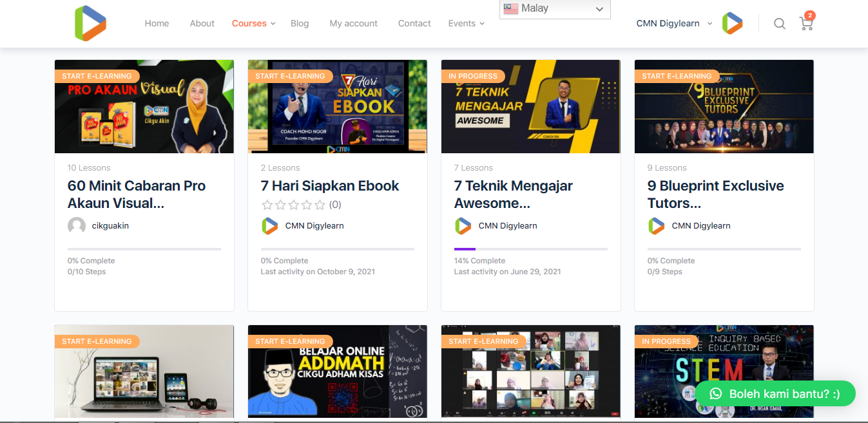Click the WhatsApp icon in the help button
Screen dimensions: 868x423
click(715, 393)
